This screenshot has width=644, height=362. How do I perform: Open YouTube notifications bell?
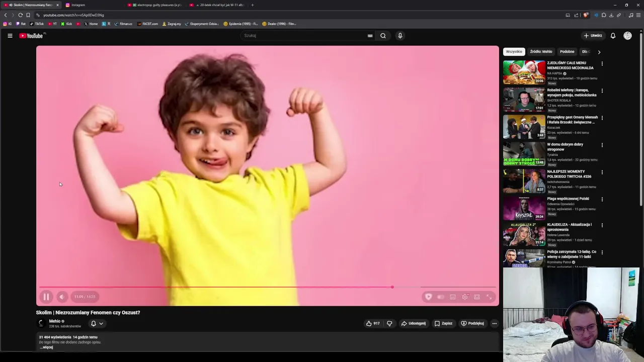613,36
